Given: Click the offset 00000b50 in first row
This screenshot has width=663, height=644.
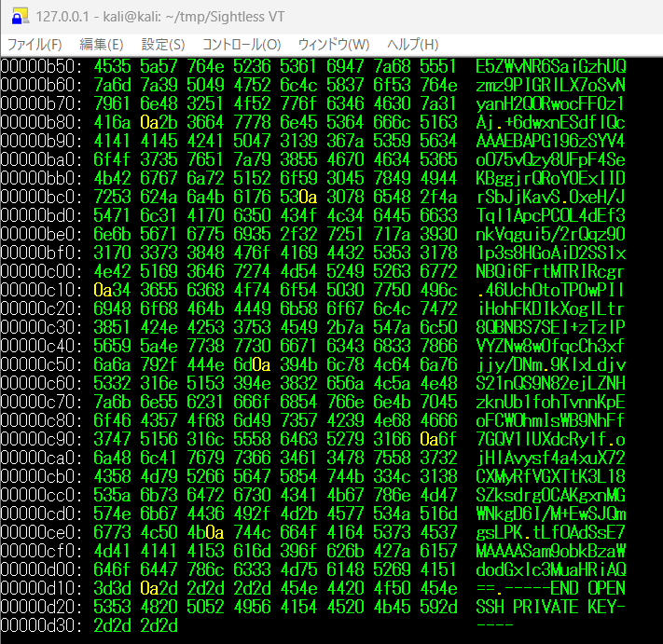Looking at the screenshot, I should pyautogui.click(x=41, y=67).
